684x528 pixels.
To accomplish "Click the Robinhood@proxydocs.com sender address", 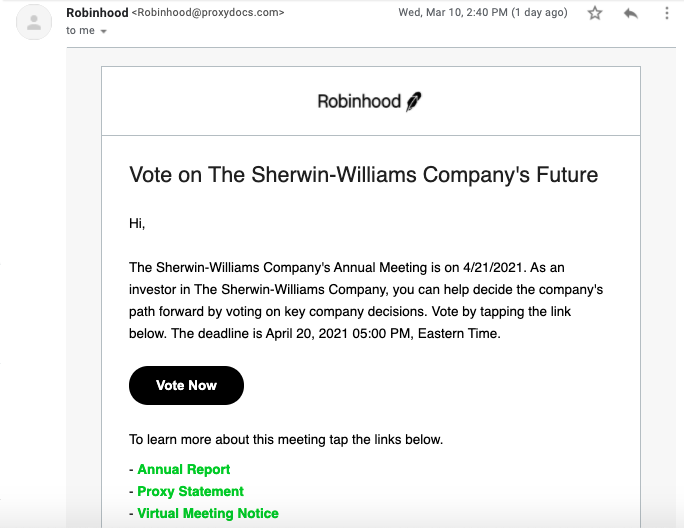I will [208, 13].
